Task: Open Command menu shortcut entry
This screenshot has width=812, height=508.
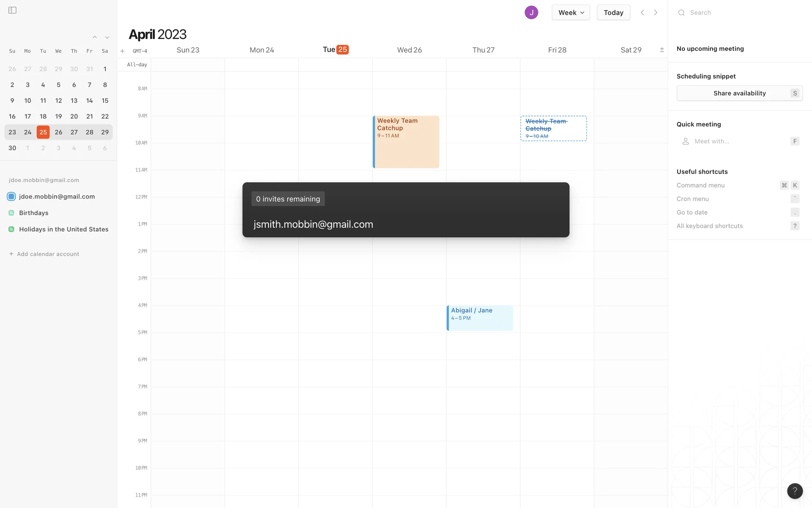Action: [701, 185]
